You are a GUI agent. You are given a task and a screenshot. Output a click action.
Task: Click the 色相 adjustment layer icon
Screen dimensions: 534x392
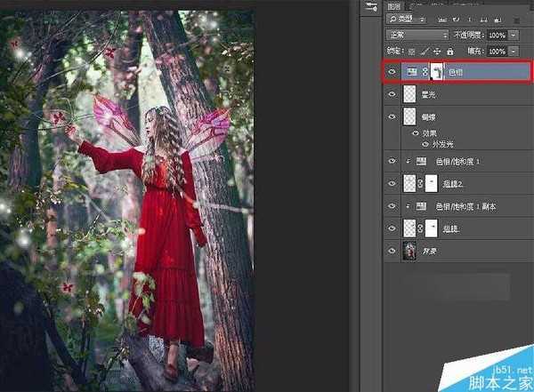411,71
